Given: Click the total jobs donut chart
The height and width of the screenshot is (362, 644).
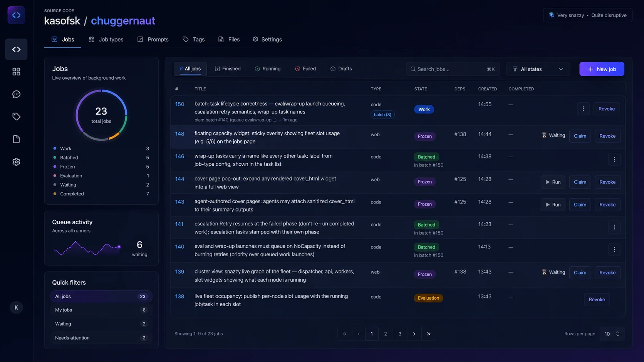Looking at the screenshot, I should (x=101, y=115).
